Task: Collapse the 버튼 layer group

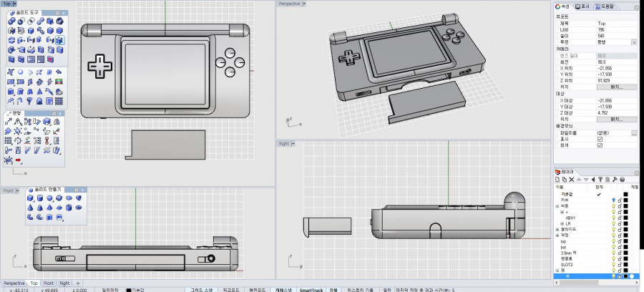Action: click(557, 205)
